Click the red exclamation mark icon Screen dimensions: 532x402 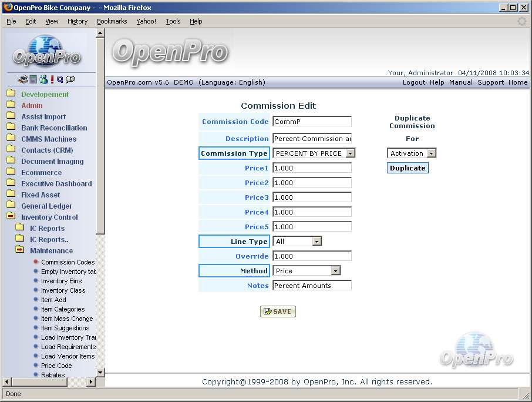click(x=52, y=79)
